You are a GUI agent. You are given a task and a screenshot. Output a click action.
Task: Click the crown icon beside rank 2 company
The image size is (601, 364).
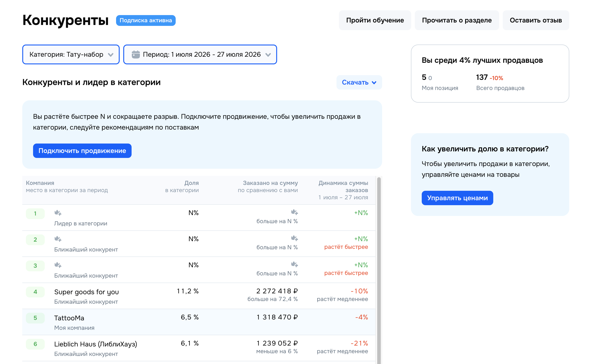tap(58, 239)
